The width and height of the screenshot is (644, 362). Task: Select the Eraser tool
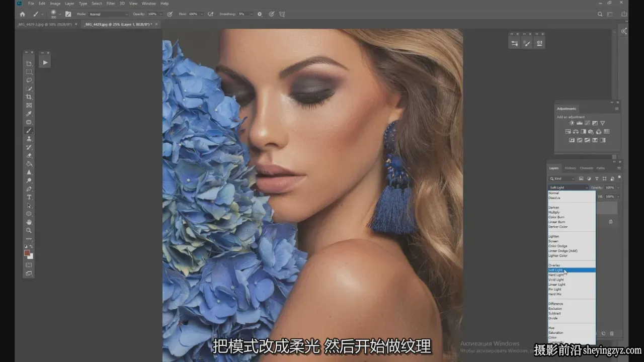click(29, 155)
